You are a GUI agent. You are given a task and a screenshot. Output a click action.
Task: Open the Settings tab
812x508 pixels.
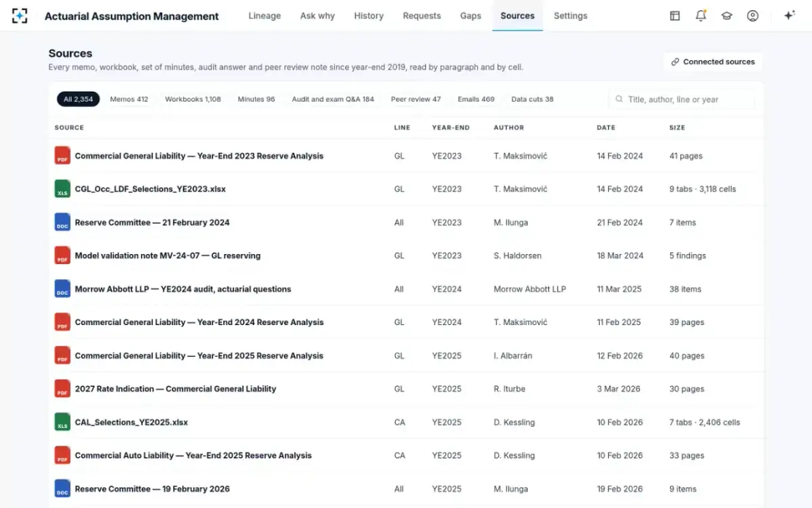point(570,16)
